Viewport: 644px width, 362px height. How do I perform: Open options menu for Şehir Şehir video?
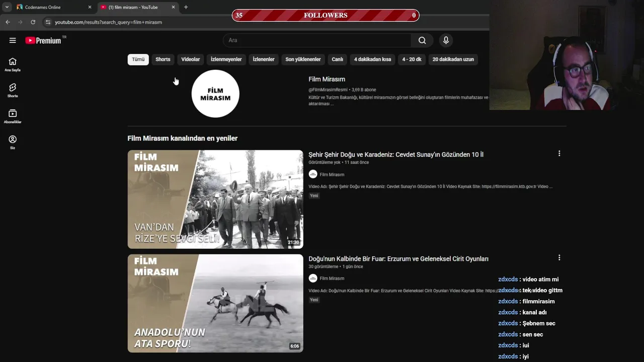click(559, 153)
